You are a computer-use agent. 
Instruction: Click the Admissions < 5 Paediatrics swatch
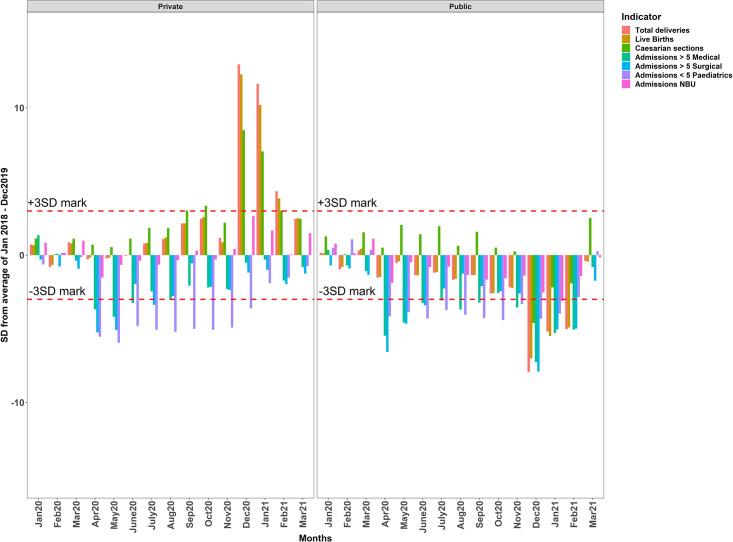[625, 75]
